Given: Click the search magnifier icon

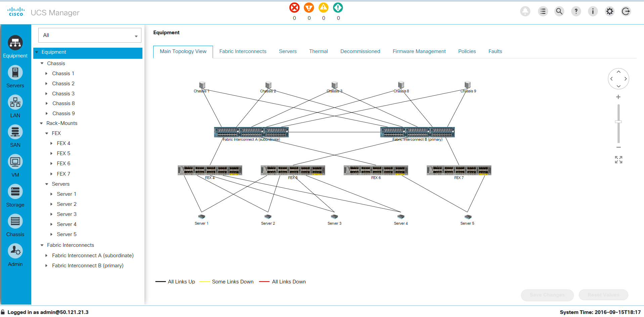Looking at the screenshot, I should pos(559,11).
